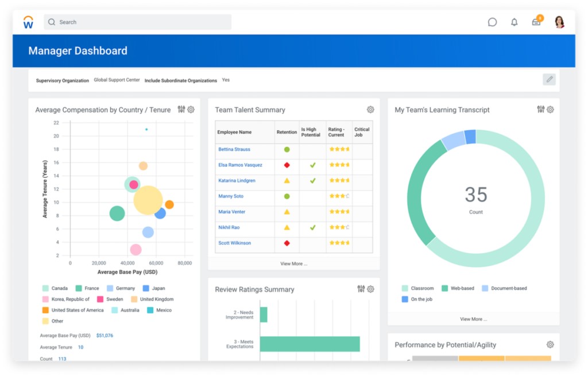The height and width of the screenshot is (377, 588).
Task: Open filter sliders icon on Average Compensation panel
Action: click(x=181, y=110)
